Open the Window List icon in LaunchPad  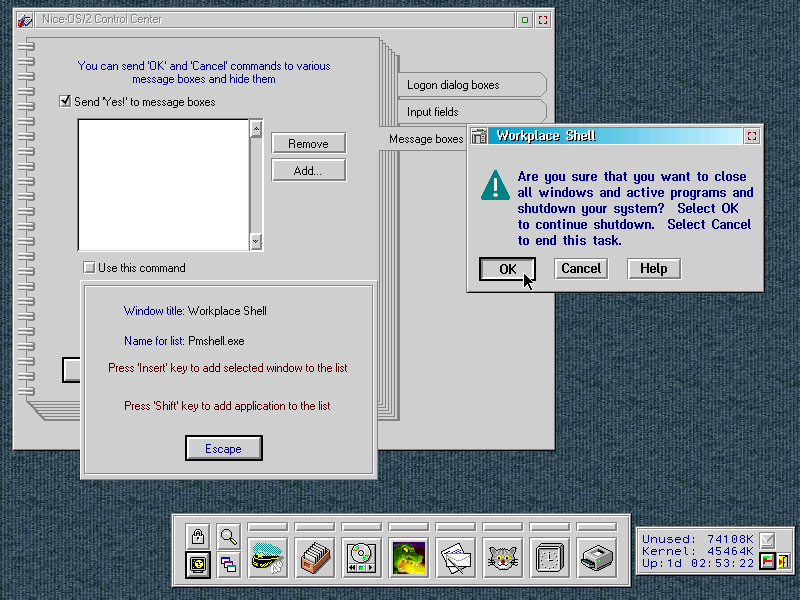[x=229, y=564]
